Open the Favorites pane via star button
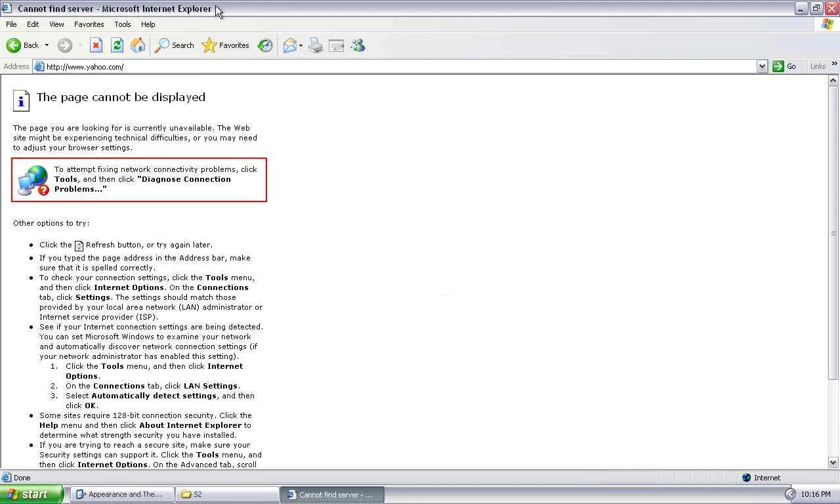 point(225,45)
